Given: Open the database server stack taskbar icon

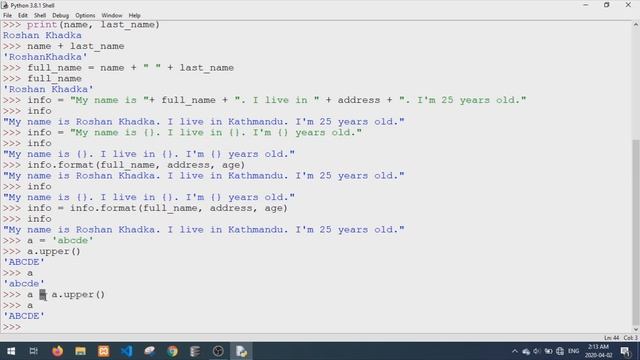Looking at the screenshot, I should click(195, 351).
